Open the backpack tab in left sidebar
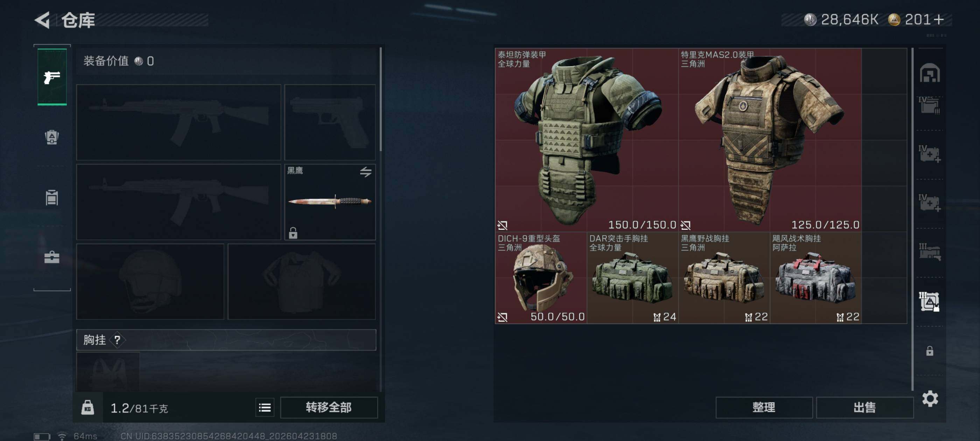The height and width of the screenshot is (441, 980). pos(52,137)
